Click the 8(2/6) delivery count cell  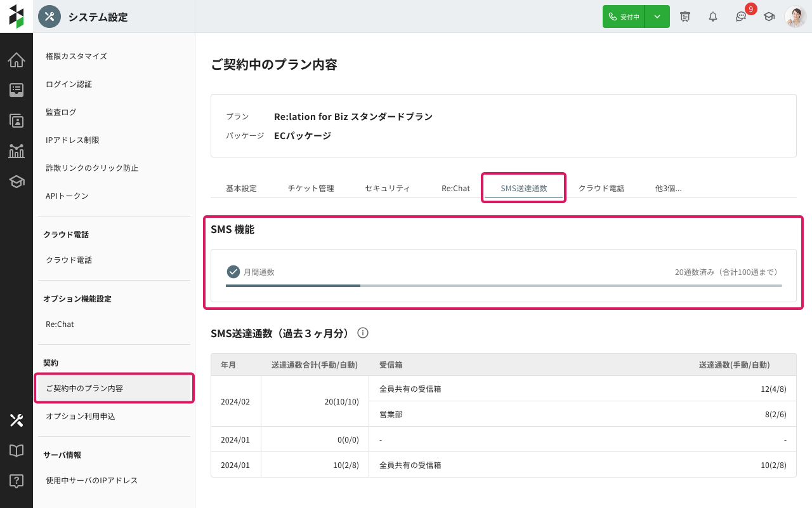coord(776,414)
